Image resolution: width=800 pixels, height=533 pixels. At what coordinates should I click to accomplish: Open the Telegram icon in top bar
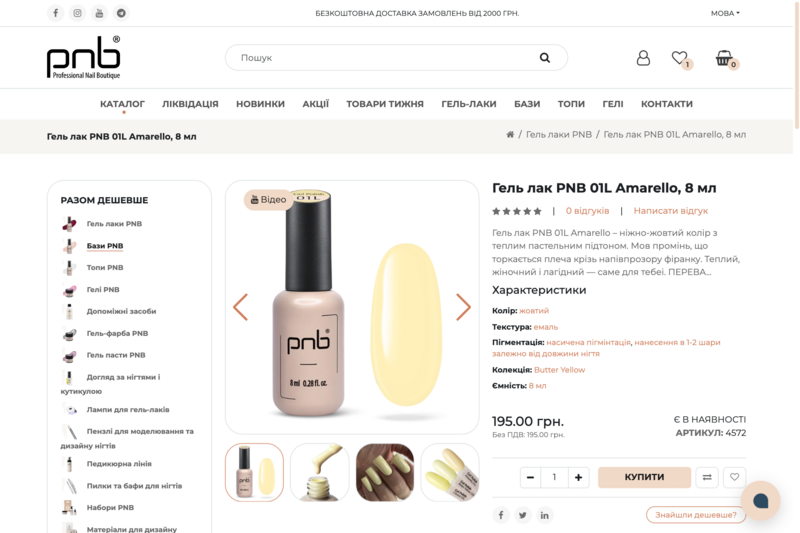[121, 13]
